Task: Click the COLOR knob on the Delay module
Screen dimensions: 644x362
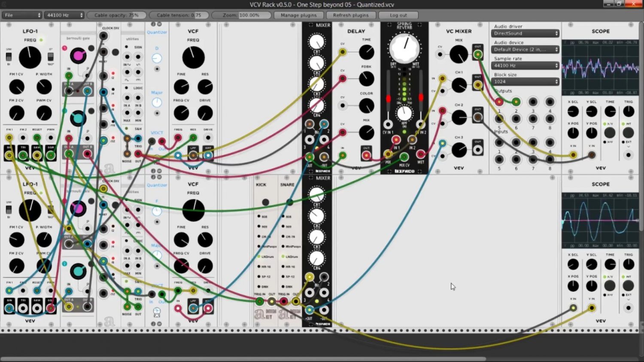Action: point(366,106)
